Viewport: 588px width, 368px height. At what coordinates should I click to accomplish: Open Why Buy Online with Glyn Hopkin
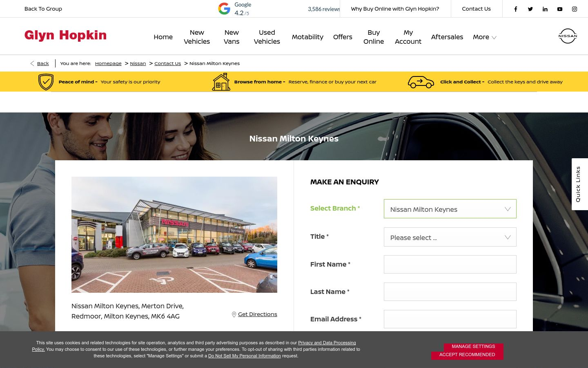(x=395, y=9)
